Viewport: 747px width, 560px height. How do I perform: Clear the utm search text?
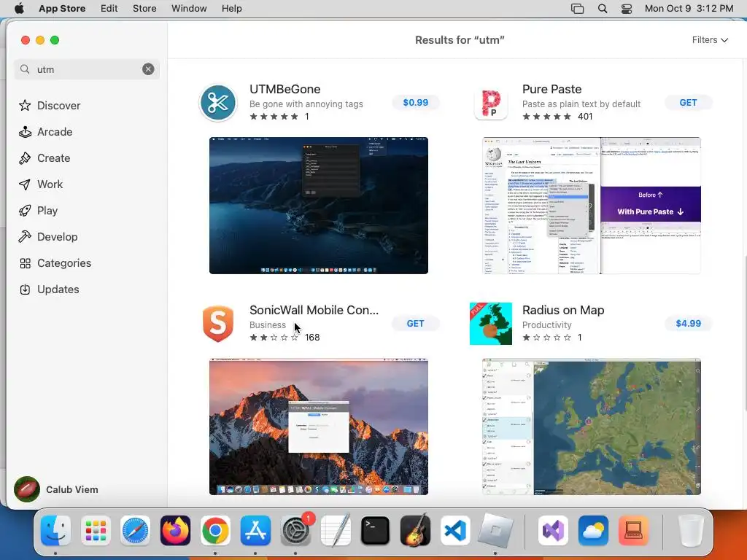pyautogui.click(x=148, y=69)
